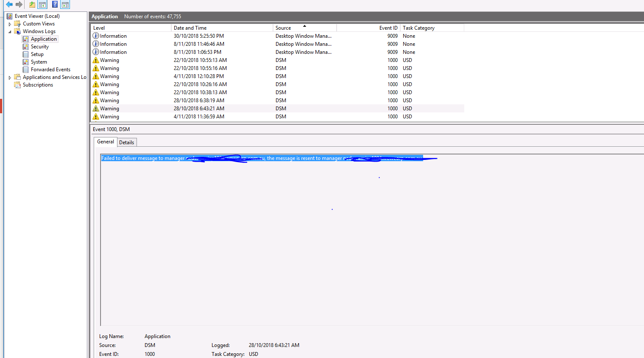
Task: Open the General tab
Action: 105,142
